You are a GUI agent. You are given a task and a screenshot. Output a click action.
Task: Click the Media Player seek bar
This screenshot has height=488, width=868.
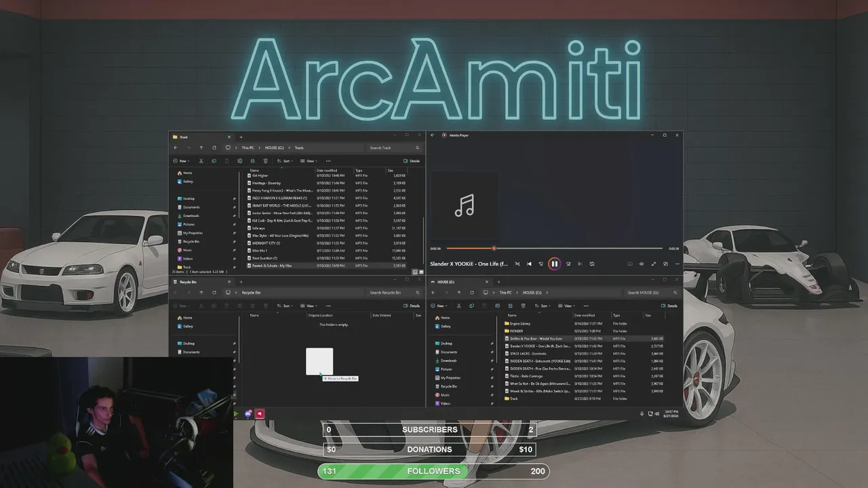(555, 249)
